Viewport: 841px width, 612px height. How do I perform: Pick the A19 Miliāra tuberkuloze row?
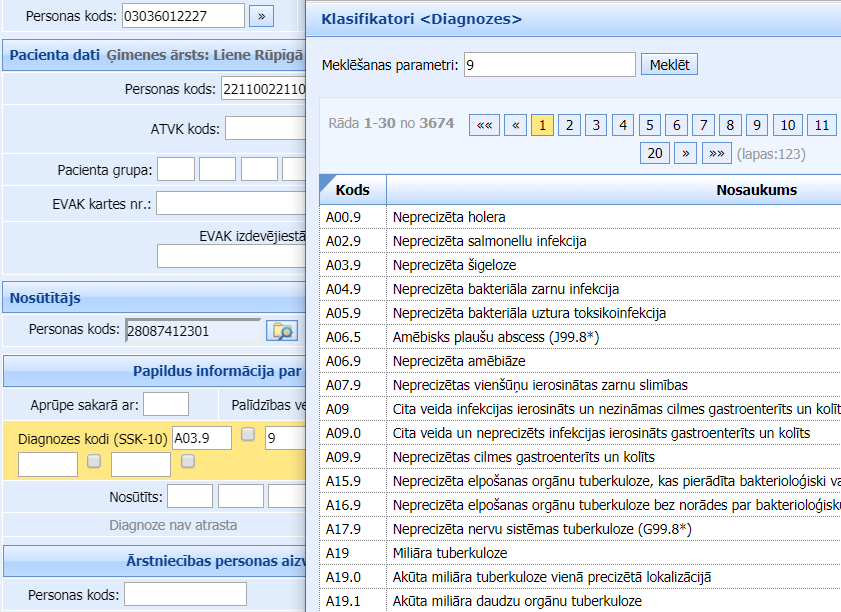tap(450, 553)
